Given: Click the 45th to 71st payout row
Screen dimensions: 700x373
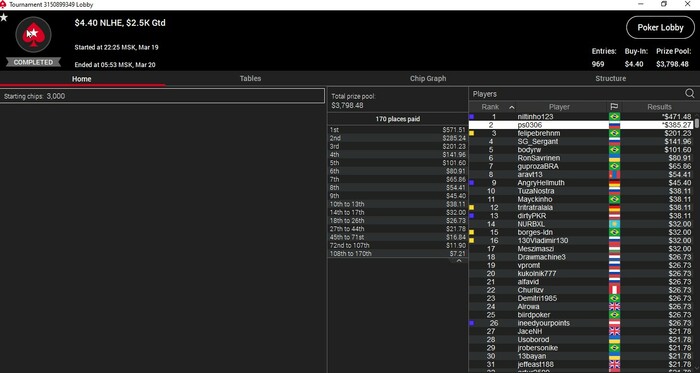Looking at the screenshot, I should point(397,237).
